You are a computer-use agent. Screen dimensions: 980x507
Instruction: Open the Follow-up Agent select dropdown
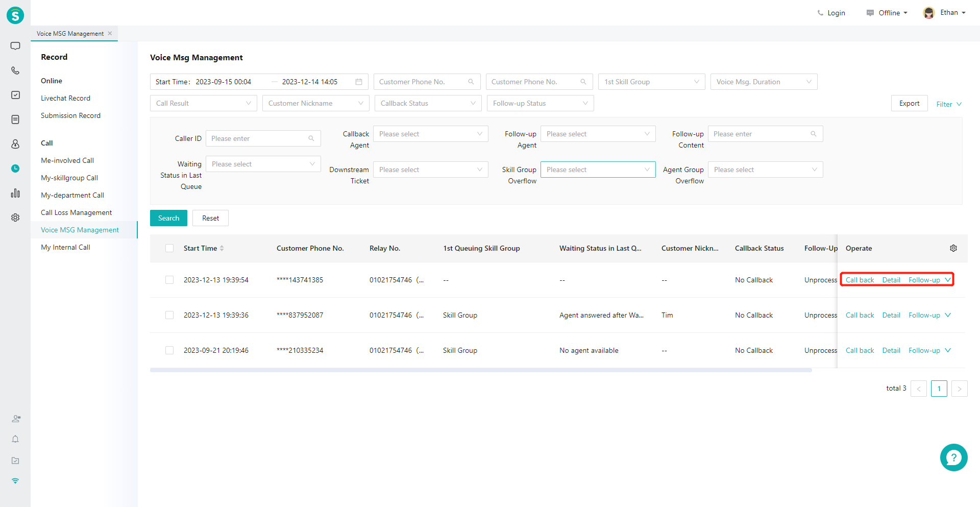[x=598, y=134]
